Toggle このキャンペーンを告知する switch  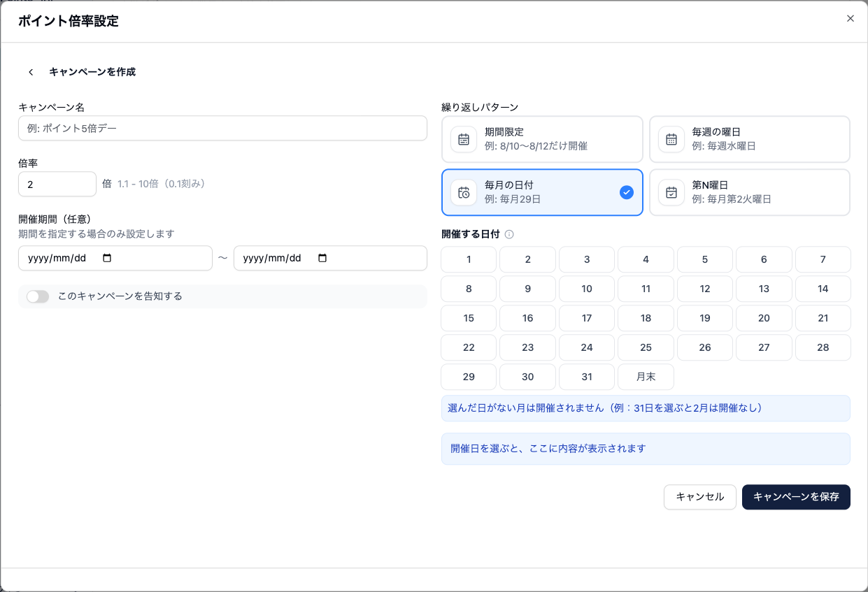click(38, 296)
